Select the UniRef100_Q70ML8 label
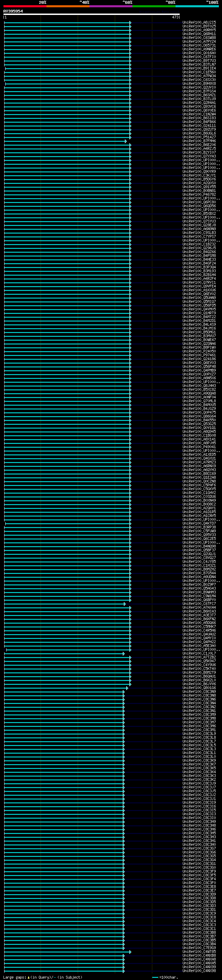 (x=199, y=401)
